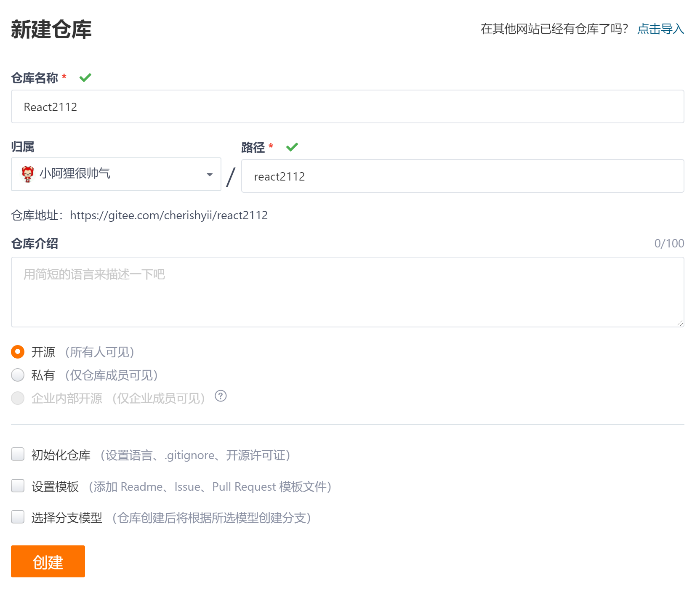The width and height of the screenshot is (700, 590).
Task: Click the 仓库名称 input field containing React2112
Action: pos(348,106)
